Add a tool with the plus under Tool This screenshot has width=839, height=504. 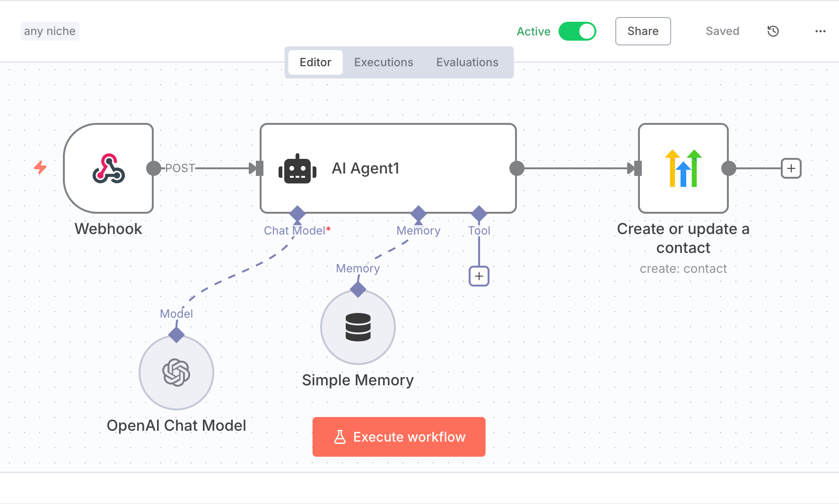tap(479, 276)
